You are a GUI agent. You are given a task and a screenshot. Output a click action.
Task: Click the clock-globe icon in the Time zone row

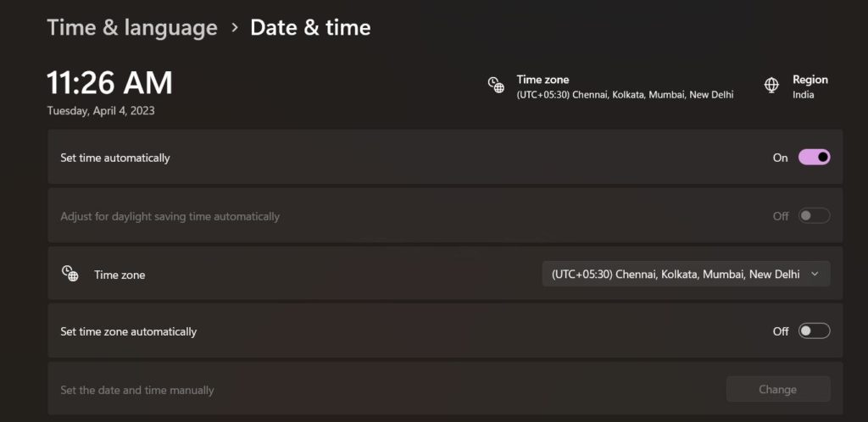pos(70,273)
